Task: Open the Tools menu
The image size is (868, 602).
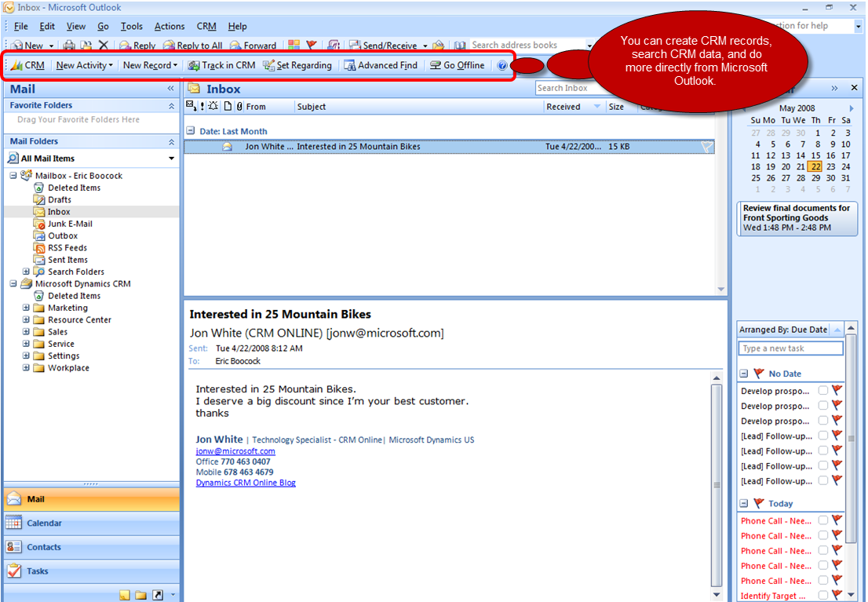Action: coord(131,26)
